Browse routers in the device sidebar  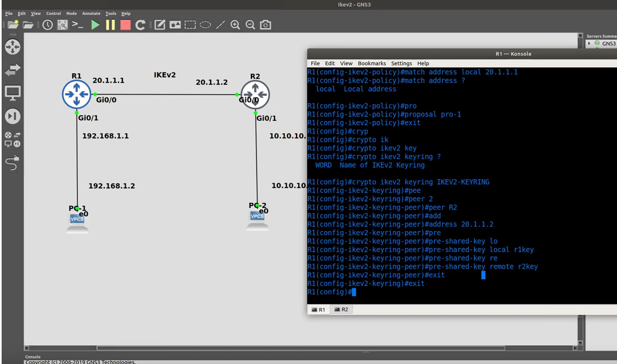pyautogui.click(x=12, y=47)
